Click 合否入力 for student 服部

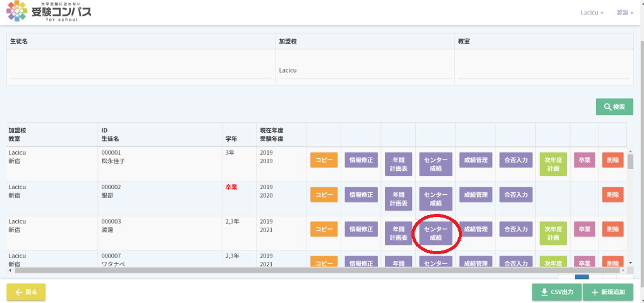pyautogui.click(x=514, y=195)
